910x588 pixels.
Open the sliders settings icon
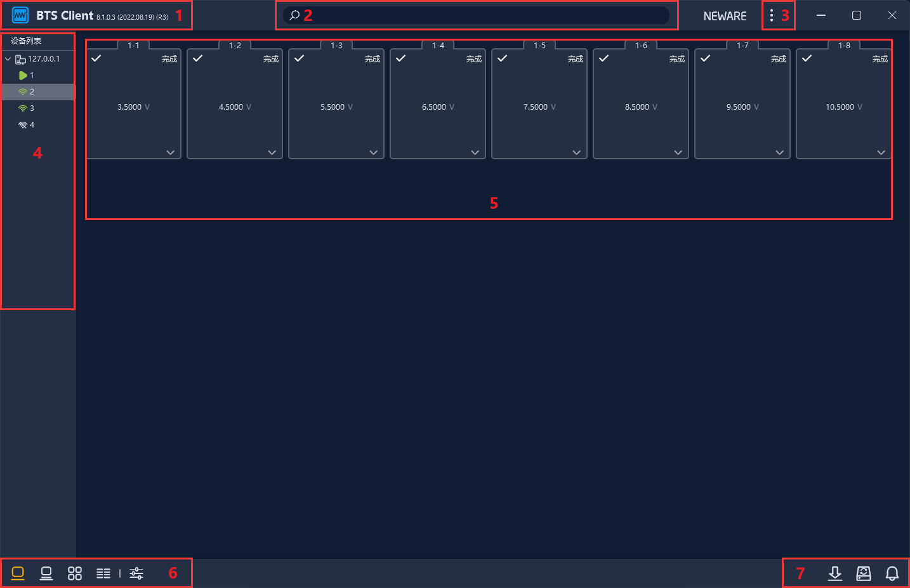coord(136,573)
